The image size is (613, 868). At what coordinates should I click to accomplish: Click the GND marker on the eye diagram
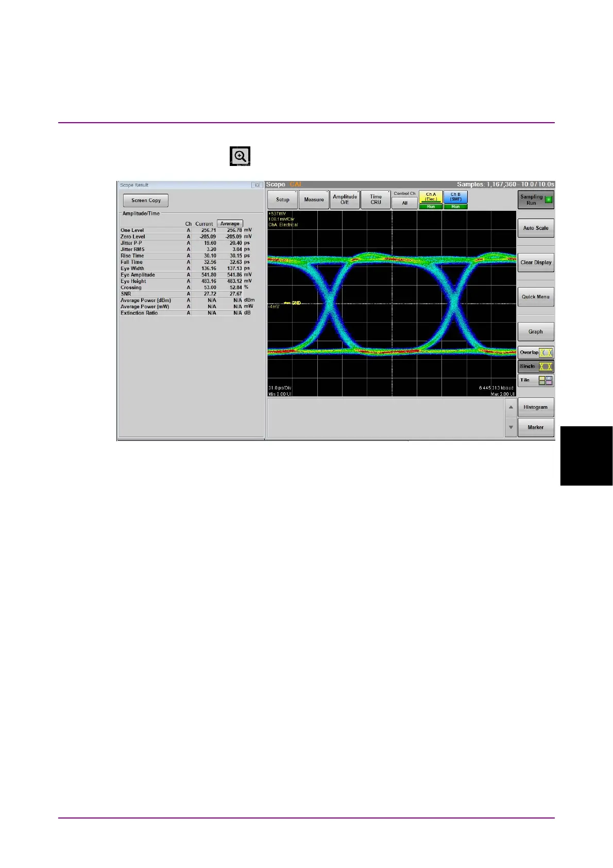[x=293, y=303]
